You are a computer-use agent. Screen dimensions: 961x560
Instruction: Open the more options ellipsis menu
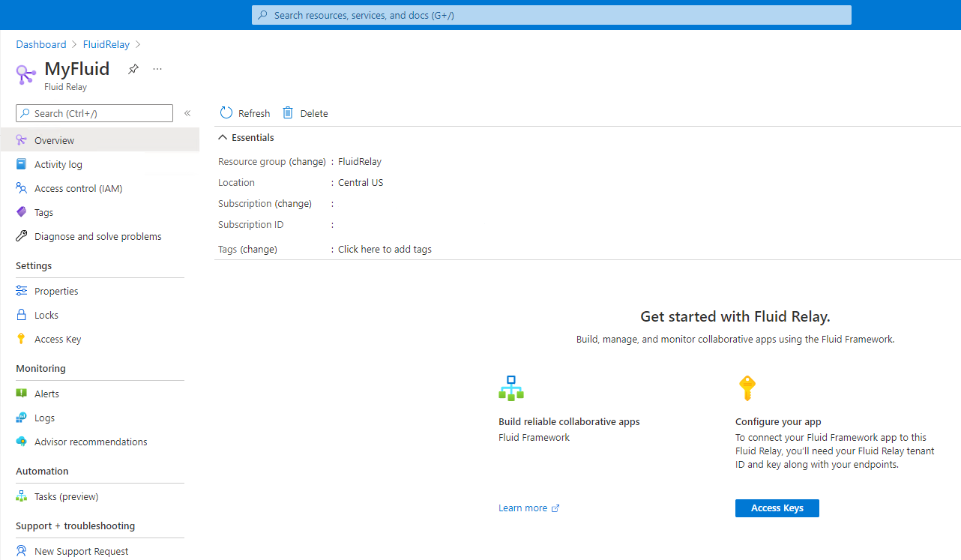pos(157,68)
